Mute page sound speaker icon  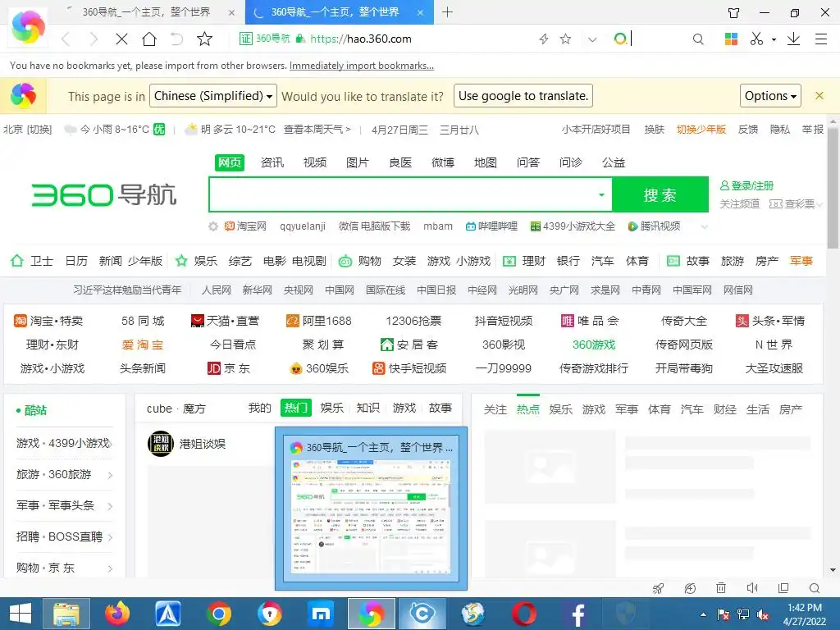point(752,588)
